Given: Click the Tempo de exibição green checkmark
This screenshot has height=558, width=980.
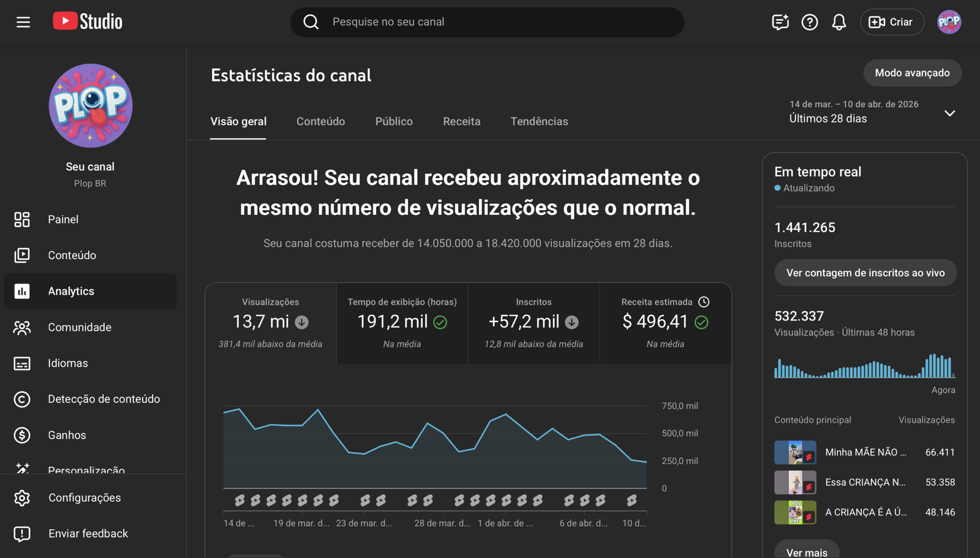Looking at the screenshot, I should (440, 322).
